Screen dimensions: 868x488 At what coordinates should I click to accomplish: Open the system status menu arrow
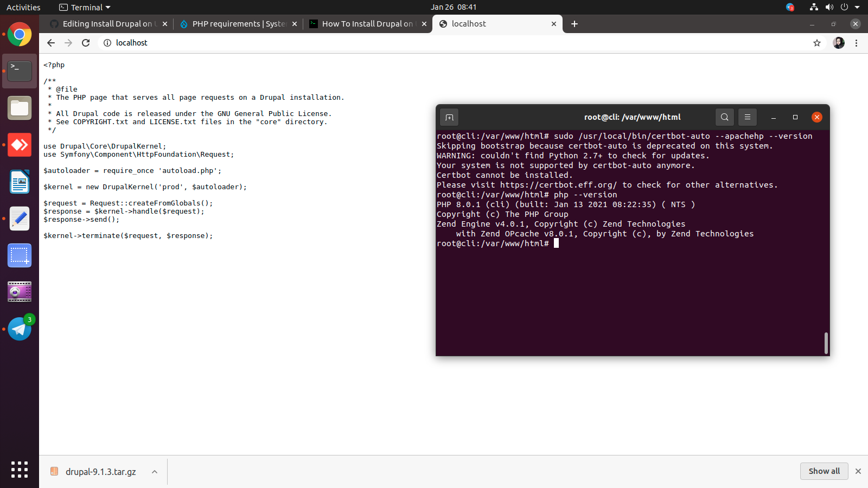[x=857, y=7]
